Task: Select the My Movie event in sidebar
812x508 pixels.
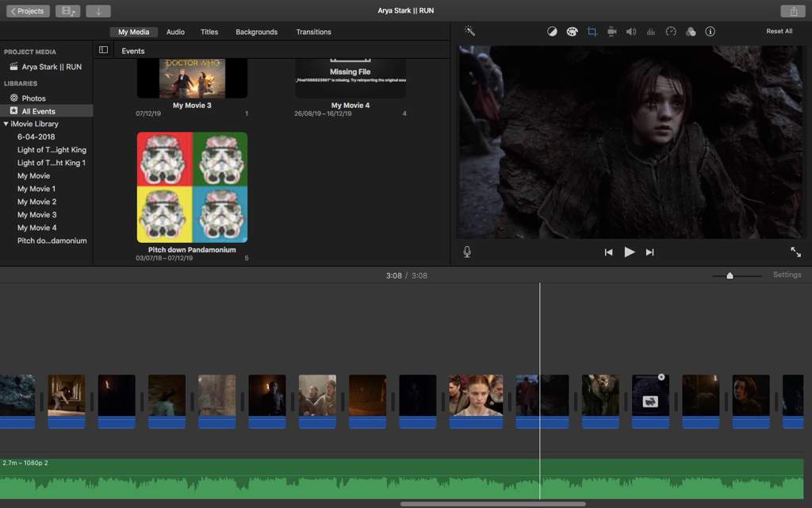Action: pyautogui.click(x=33, y=175)
